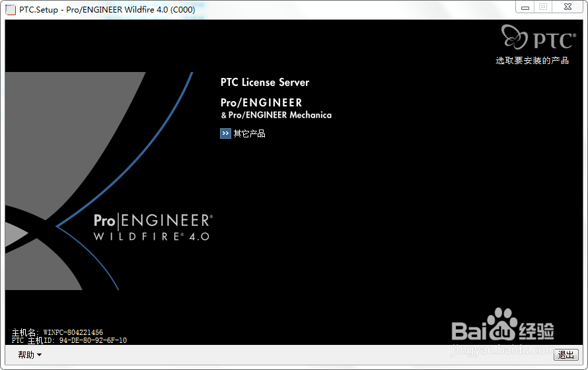Close the PTC.Setup window
588x370 pixels.
[x=568, y=7]
